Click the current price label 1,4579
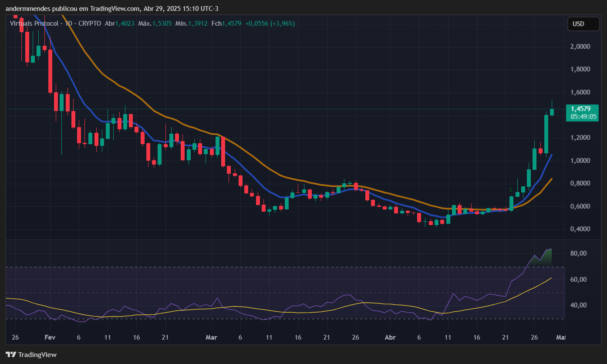 581,109
